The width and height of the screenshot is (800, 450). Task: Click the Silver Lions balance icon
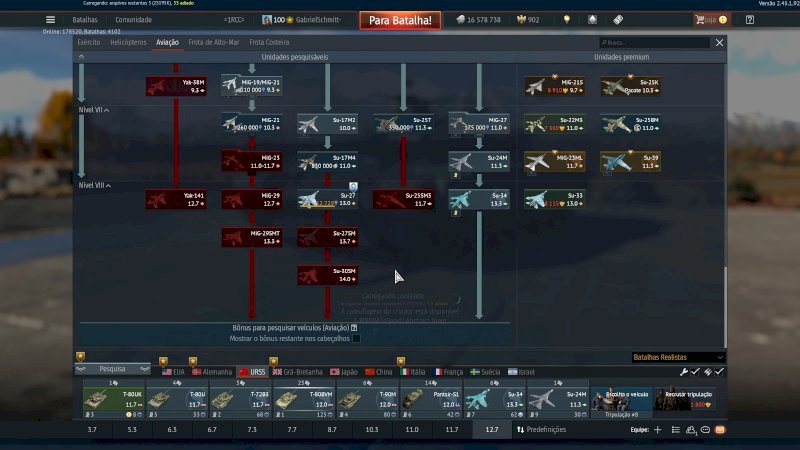pyautogui.click(x=460, y=20)
